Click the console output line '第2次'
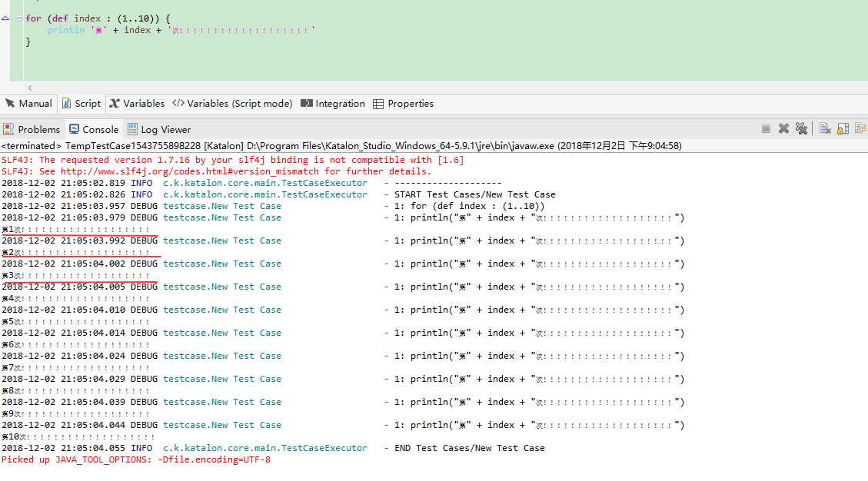868x481 pixels. (75, 252)
